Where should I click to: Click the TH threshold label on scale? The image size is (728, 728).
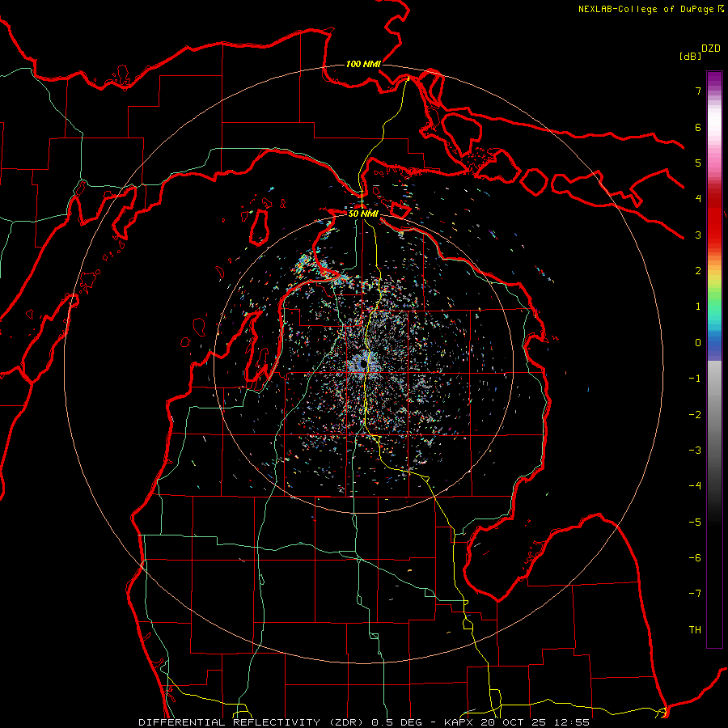[695, 630]
